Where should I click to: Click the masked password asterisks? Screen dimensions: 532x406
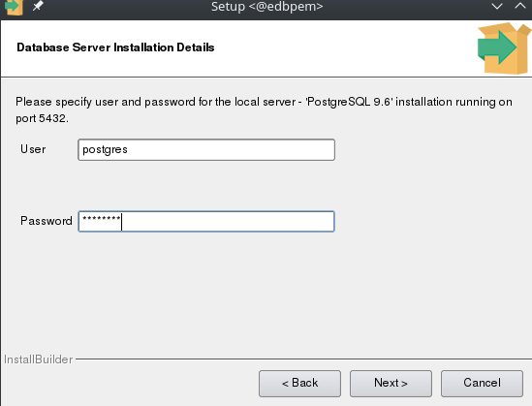tap(101, 219)
